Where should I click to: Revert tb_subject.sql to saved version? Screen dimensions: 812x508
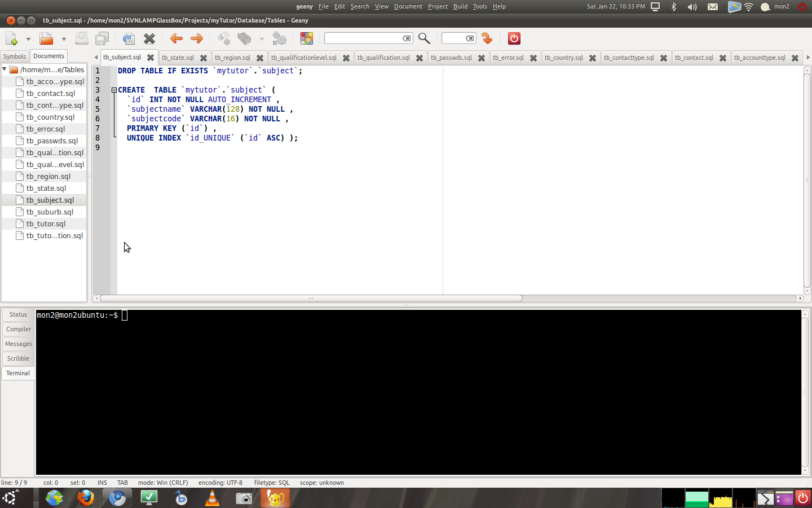[129, 38]
